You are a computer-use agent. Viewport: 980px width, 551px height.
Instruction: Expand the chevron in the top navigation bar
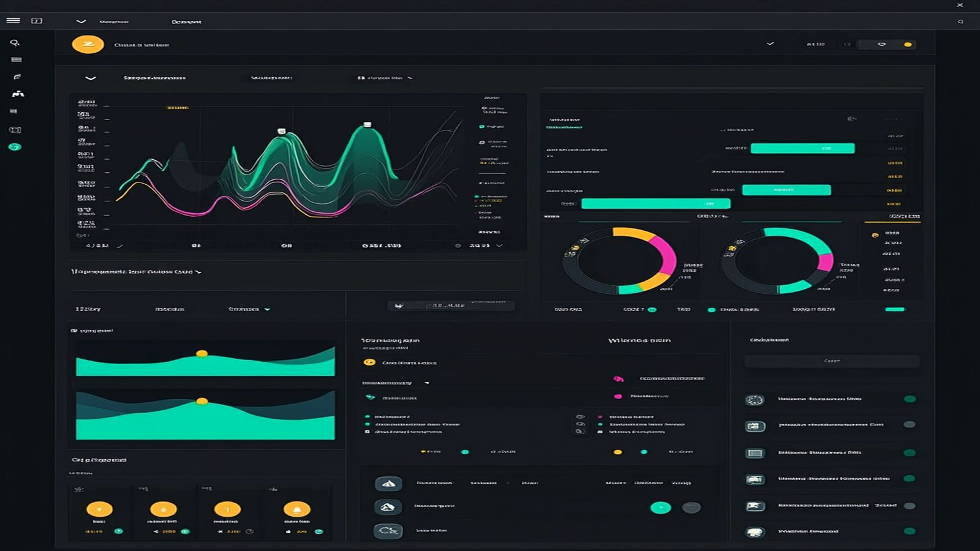tap(81, 21)
